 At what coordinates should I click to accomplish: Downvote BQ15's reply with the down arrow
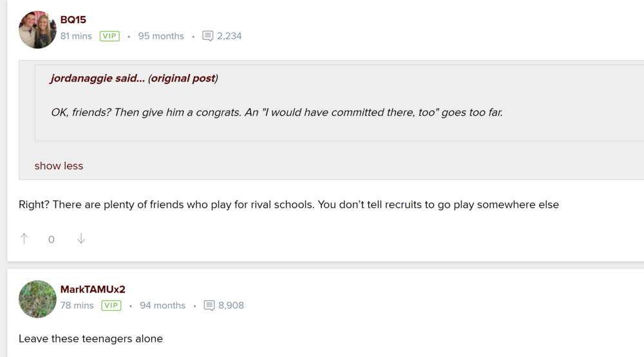click(x=81, y=239)
